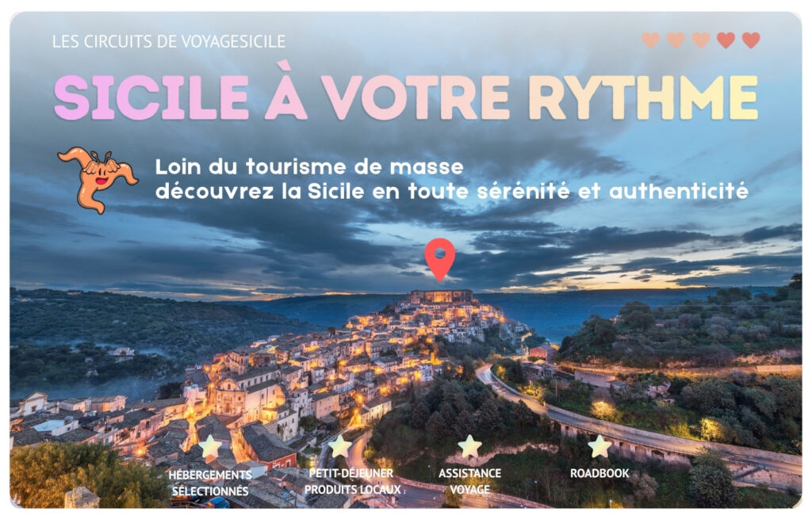Viewport: 812px width, 520px height.
Task: Click the red map pin marker
Action: click(439, 259)
